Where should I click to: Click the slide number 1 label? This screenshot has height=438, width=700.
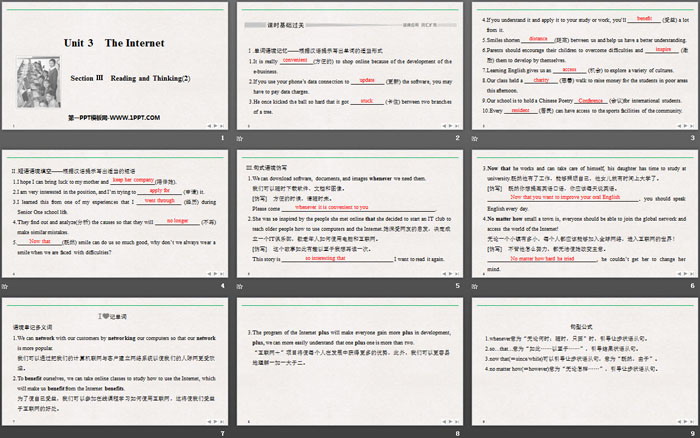(222, 138)
